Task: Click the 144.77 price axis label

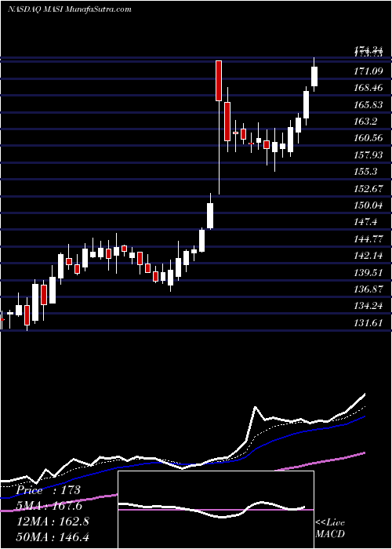Action: [x=368, y=238]
